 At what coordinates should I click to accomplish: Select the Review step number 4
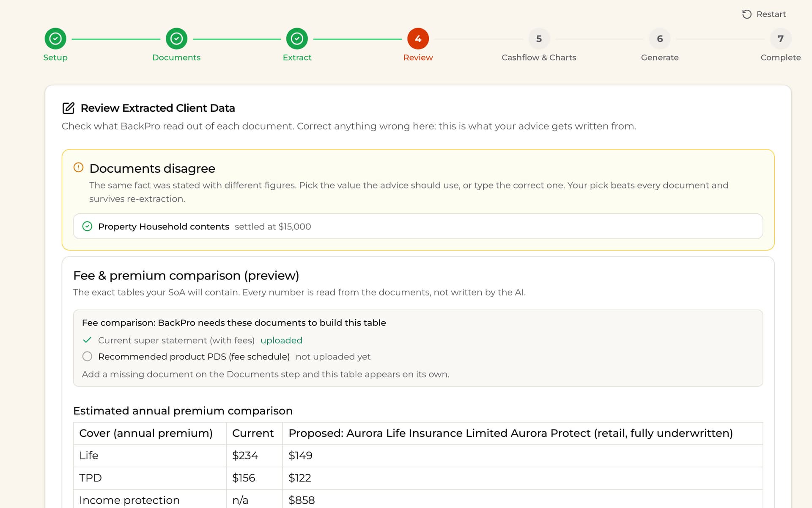coord(418,39)
